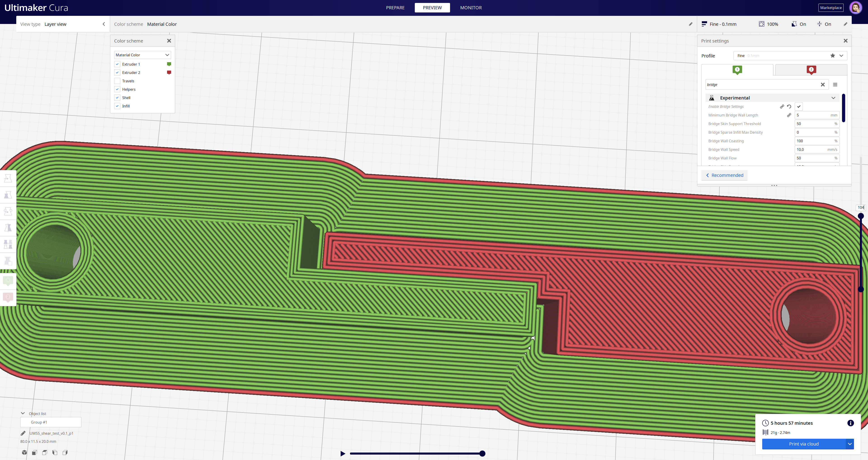Click the horizontal path simulation slider handle
Image resolution: width=868 pixels, height=460 pixels.
482,454
